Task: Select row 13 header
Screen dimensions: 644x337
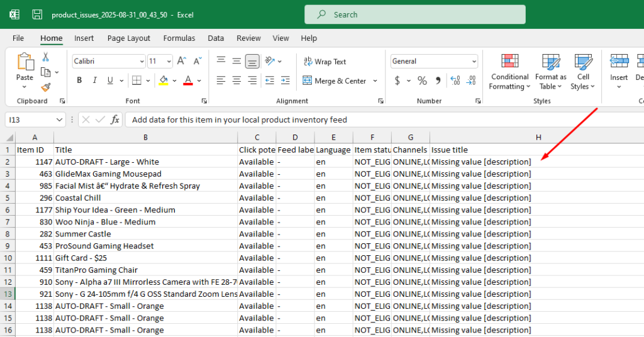Action: point(8,294)
